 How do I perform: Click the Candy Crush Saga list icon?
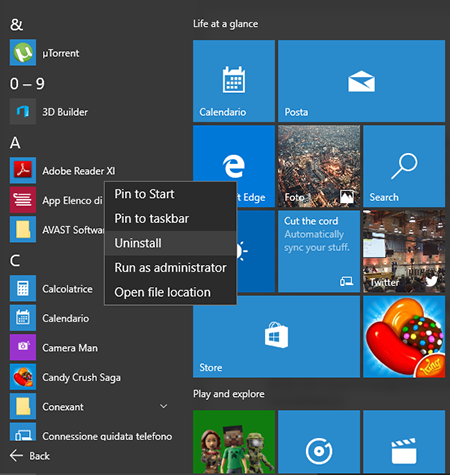tap(23, 377)
